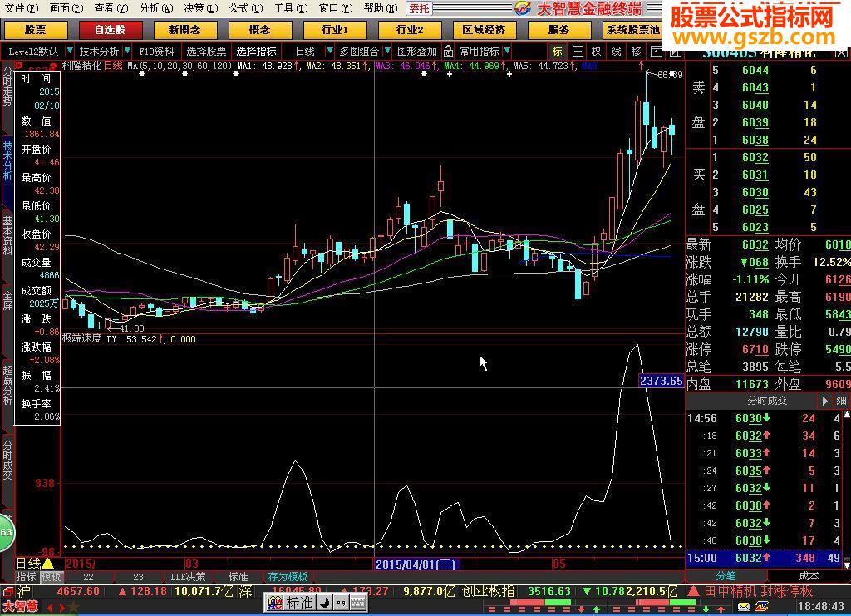Click 选择指标 toolbar button
The image size is (851, 616).
[x=256, y=51]
